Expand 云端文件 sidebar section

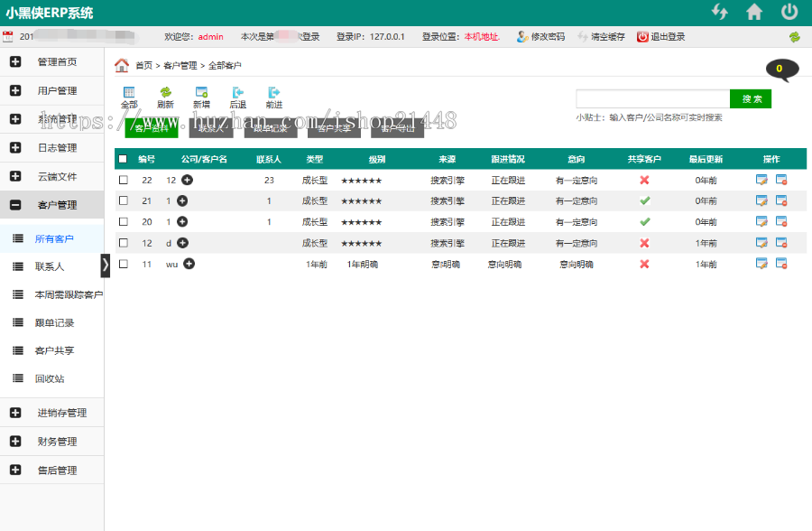click(x=51, y=176)
